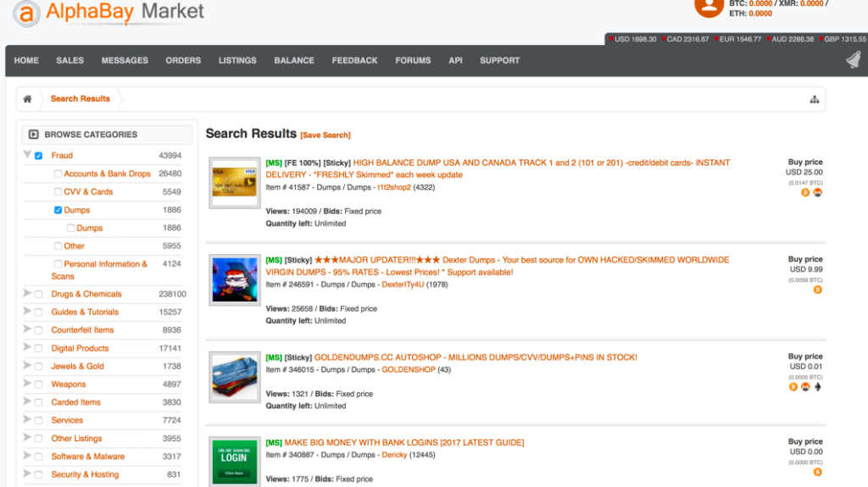Check the CVV & Cards checkbox
This screenshot has height=487, width=868.
pyautogui.click(x=58, y=192)
